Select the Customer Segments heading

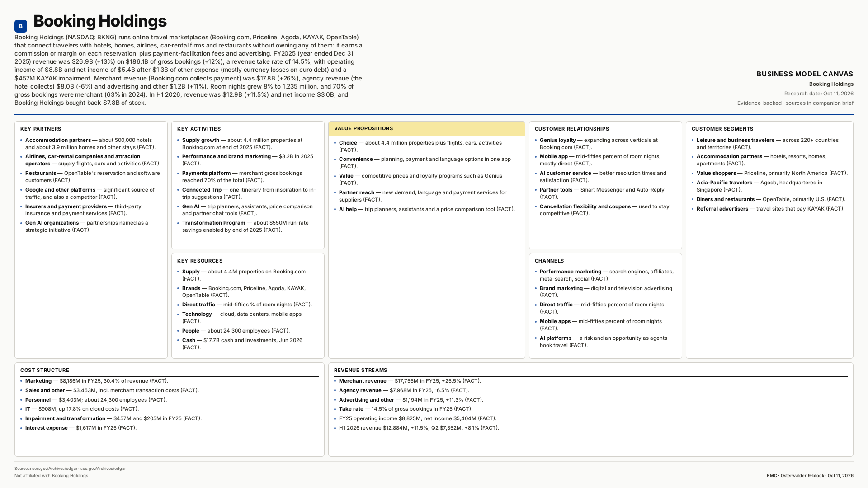(722, 129)
